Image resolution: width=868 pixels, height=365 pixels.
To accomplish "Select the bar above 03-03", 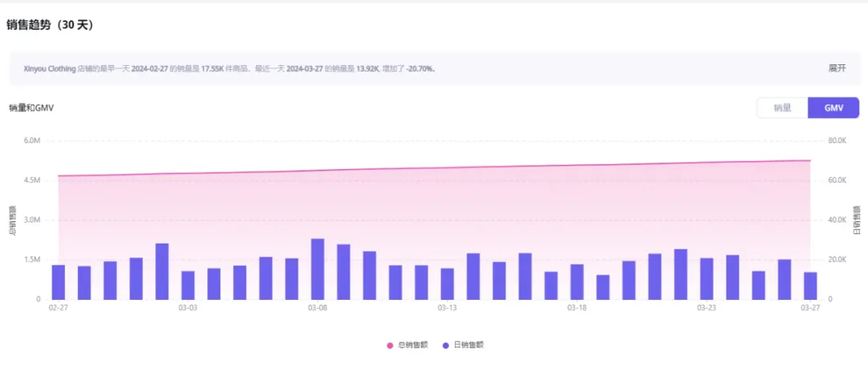I will click(188, 285).
